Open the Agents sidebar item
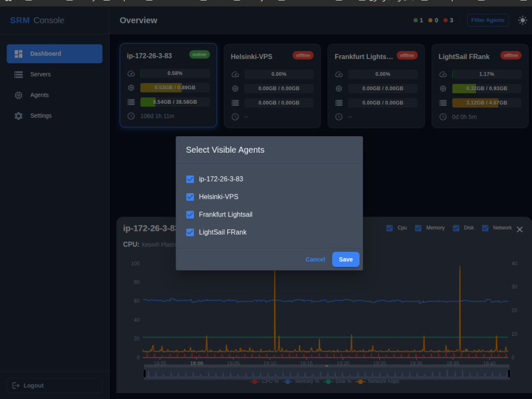 tap(54, 95)
